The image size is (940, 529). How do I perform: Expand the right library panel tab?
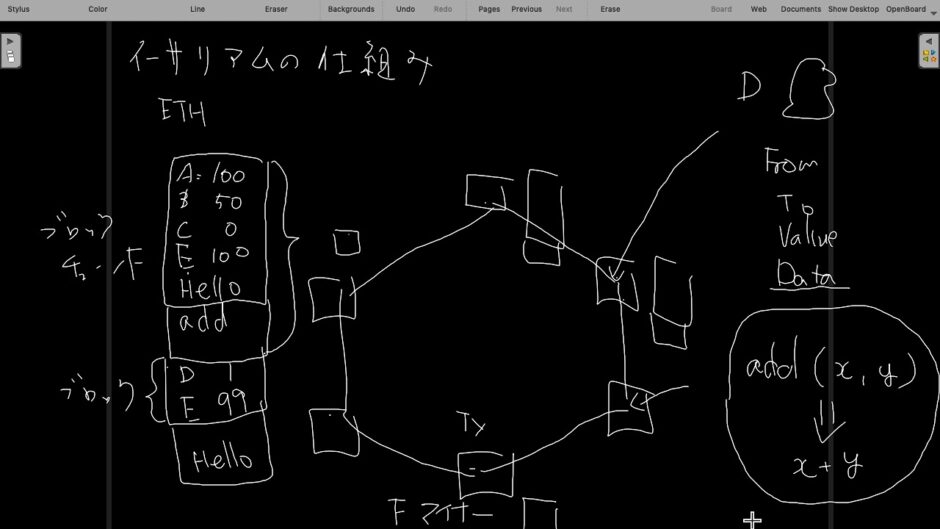point(929,50)
